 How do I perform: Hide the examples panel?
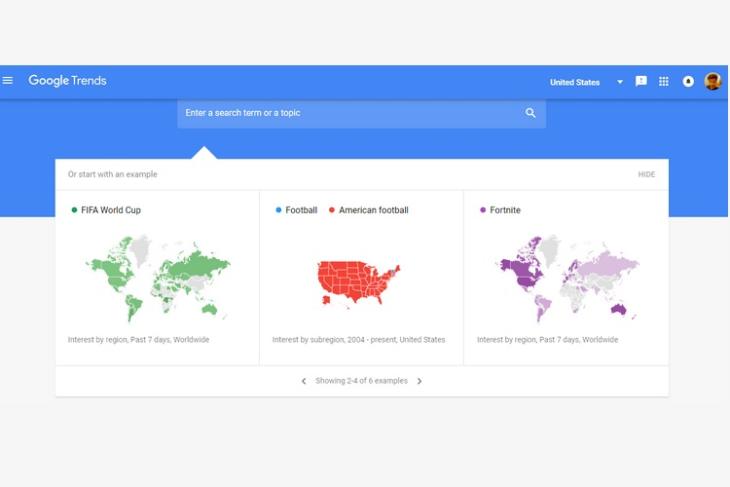tap(646, 174)
